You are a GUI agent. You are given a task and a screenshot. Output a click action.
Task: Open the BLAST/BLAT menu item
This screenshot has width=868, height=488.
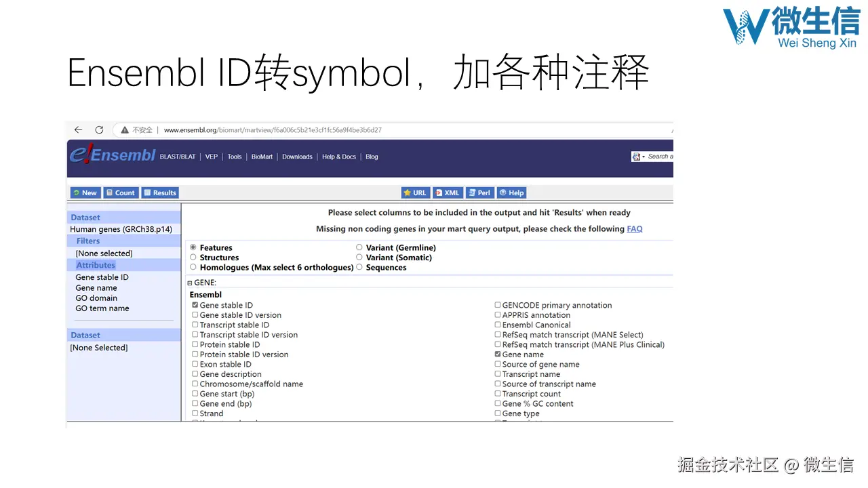(x=177, y=157)
